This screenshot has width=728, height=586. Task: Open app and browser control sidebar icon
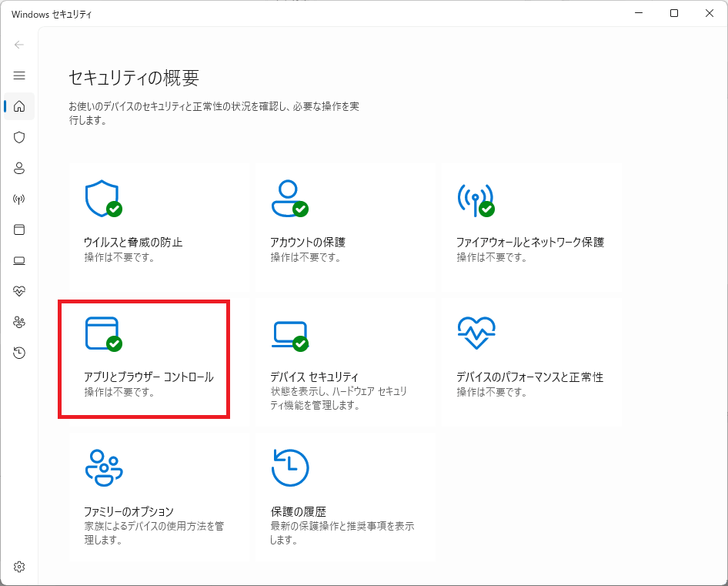coord(19,229)
